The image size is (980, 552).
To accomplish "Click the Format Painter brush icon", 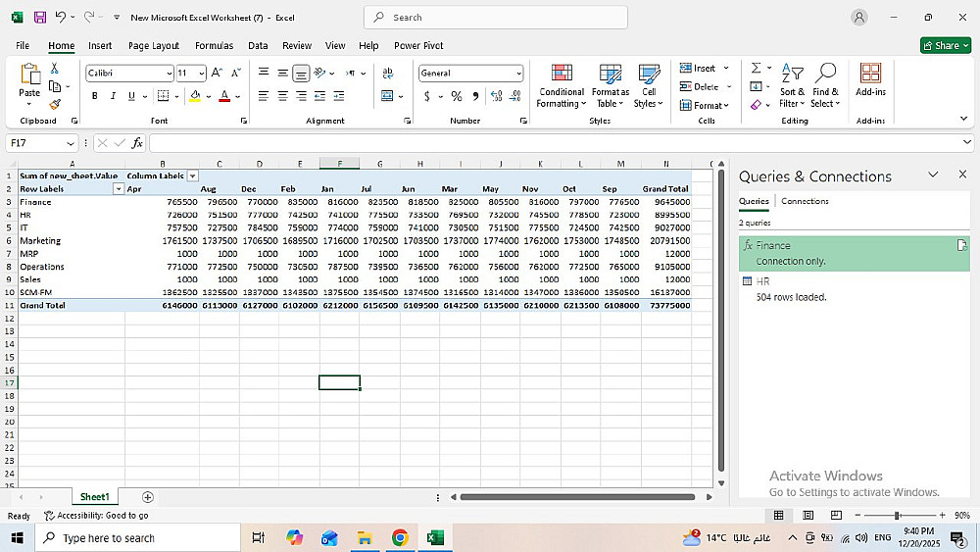I will coord(55,104).
